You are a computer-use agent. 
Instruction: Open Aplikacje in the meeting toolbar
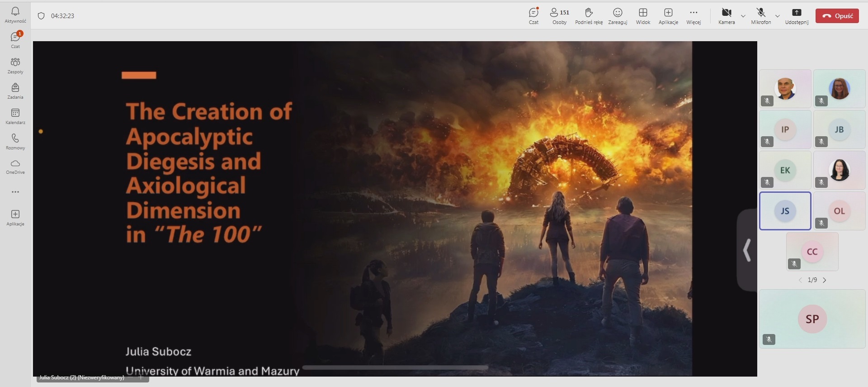coord(668,16)
